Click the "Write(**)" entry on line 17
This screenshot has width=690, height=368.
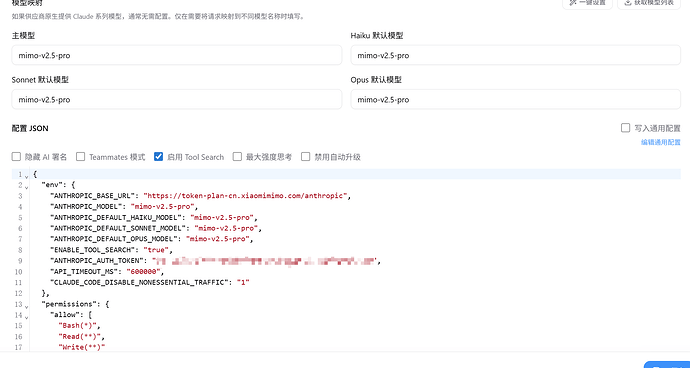coord(82,348)
